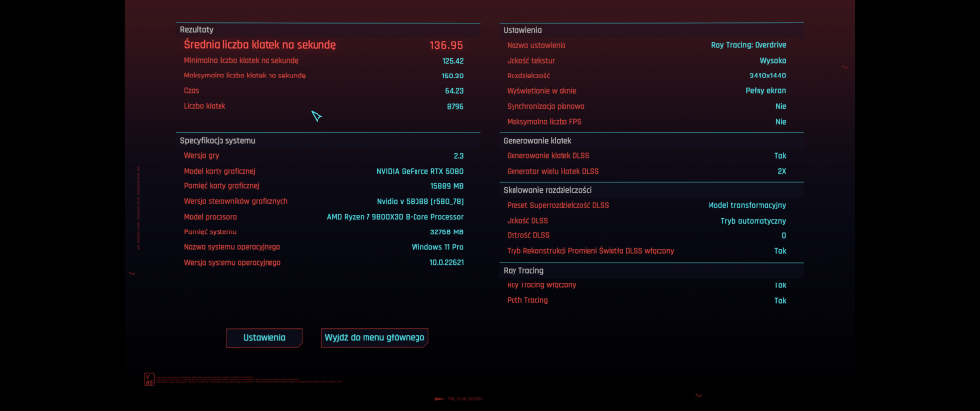
Task: Click the Czas row label
Action: pos(191,90)
